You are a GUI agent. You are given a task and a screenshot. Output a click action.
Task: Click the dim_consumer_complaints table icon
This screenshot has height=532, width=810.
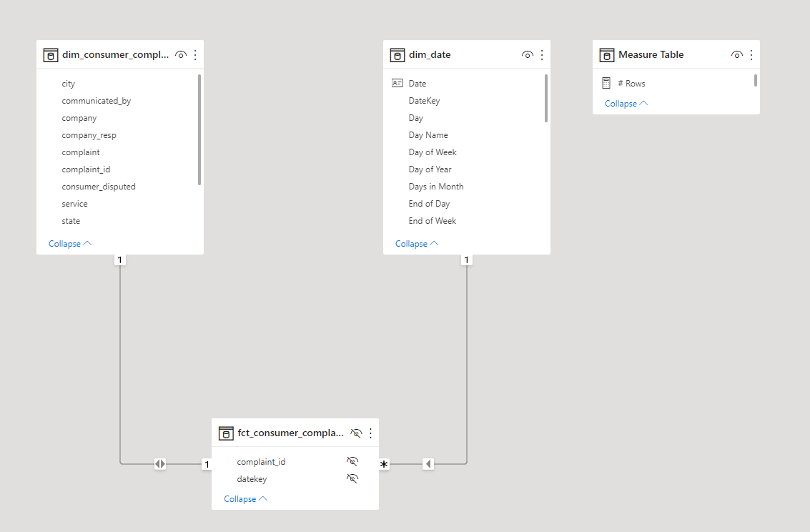click(51, 55)
